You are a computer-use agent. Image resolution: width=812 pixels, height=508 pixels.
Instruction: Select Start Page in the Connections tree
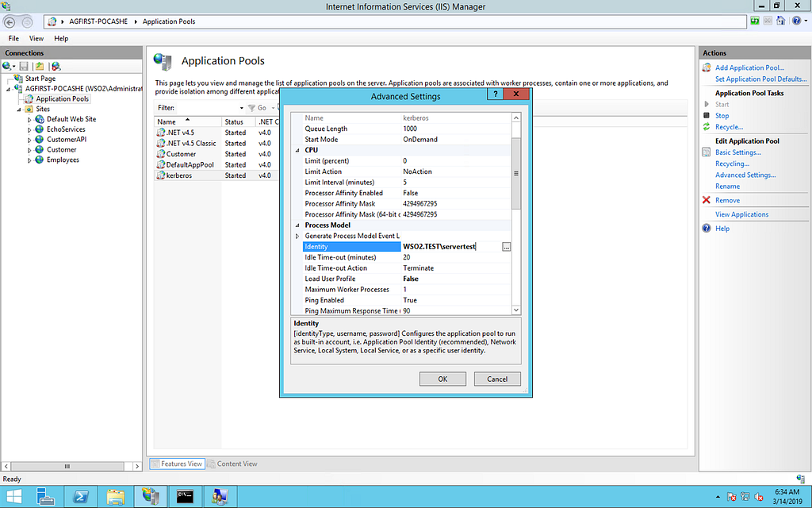40,79
